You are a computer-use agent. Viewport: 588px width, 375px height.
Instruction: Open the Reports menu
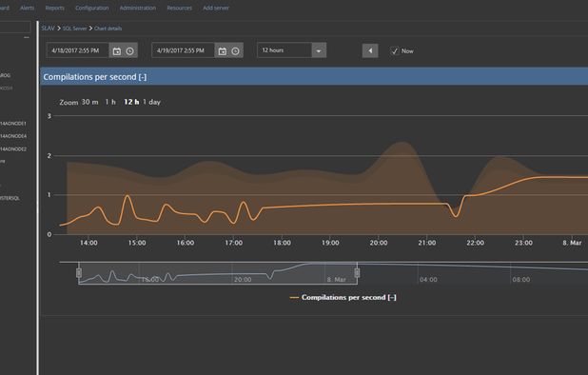coord(55,8)
